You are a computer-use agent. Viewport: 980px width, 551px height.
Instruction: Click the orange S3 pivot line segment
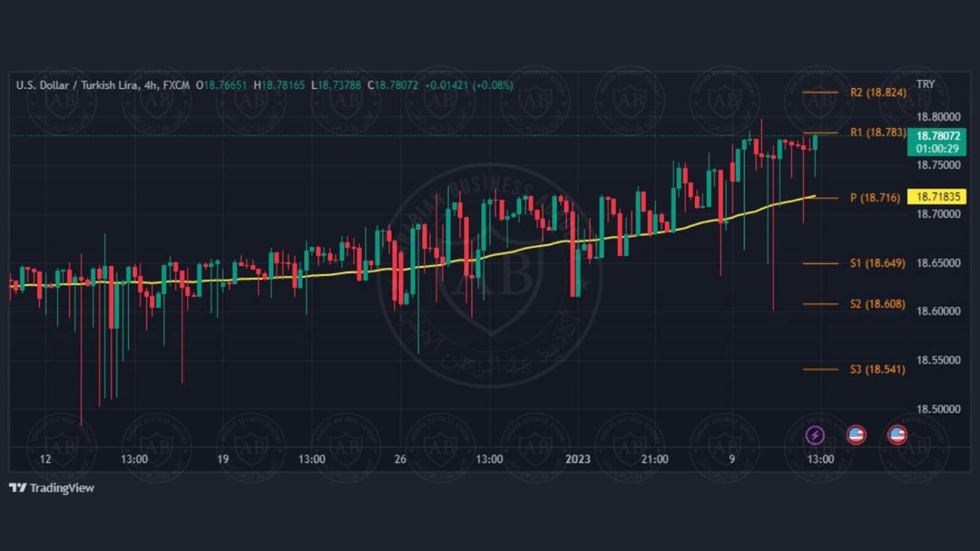(820, 370)
